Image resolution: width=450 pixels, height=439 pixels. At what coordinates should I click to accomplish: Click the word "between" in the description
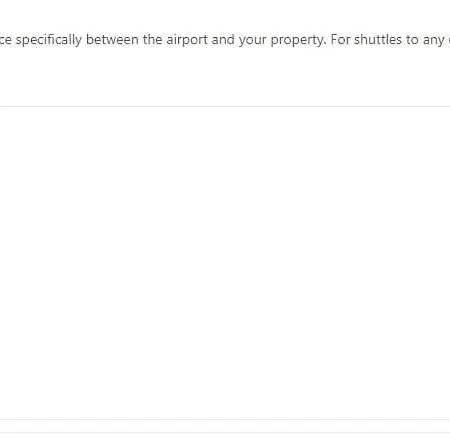pos(112,40)
